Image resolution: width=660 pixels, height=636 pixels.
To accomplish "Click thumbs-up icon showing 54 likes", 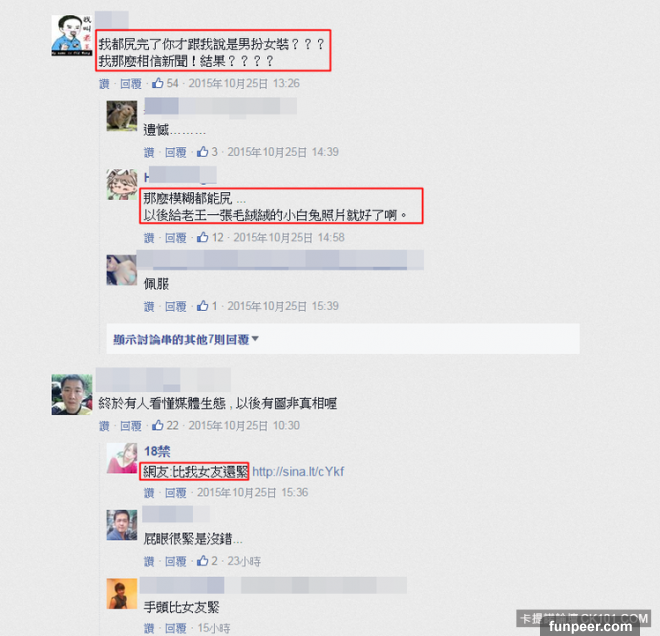I will pyautogui.click(x=158, y=83).
